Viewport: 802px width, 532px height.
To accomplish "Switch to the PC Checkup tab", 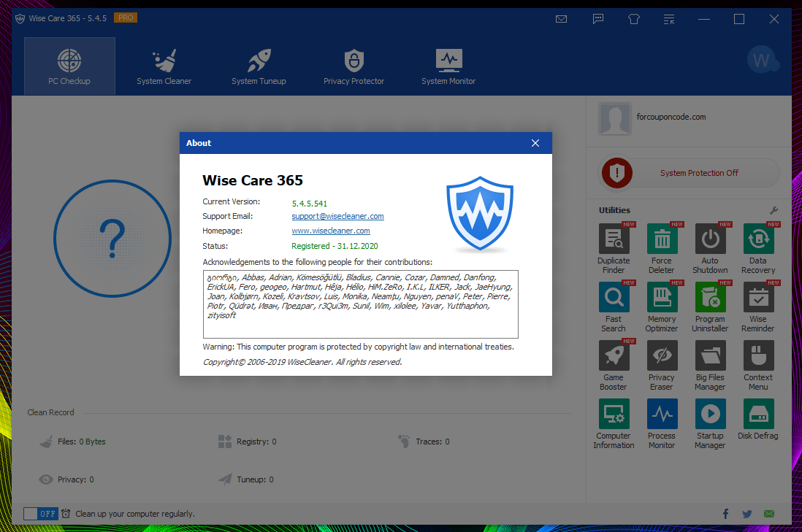I will (69, 66).
